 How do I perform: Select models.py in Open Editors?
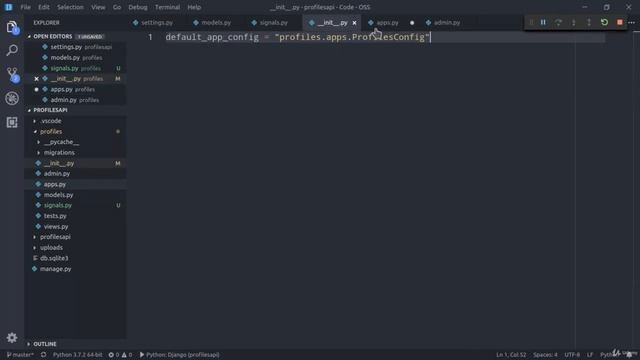pos(76,58)
